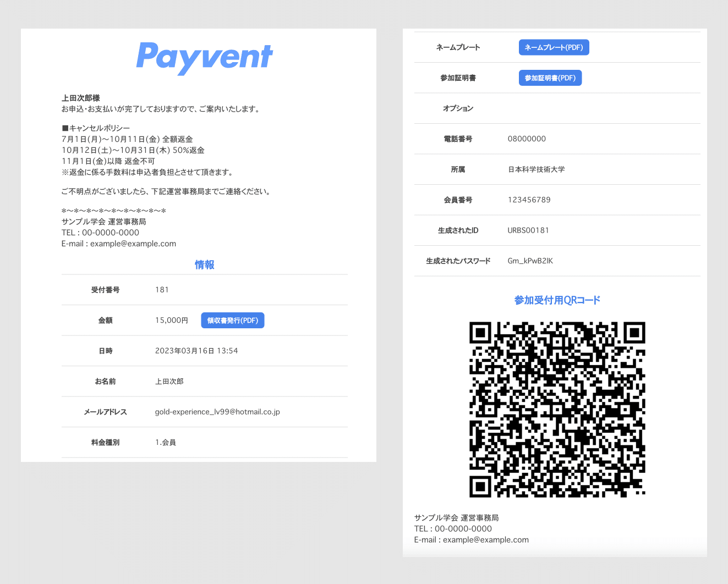Click the greeting line 上田次郎様

(x=81, y=98)
